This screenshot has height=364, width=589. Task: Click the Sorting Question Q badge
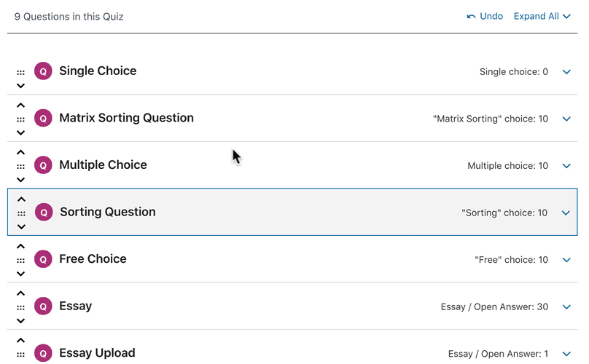click(x=44, y=213)
